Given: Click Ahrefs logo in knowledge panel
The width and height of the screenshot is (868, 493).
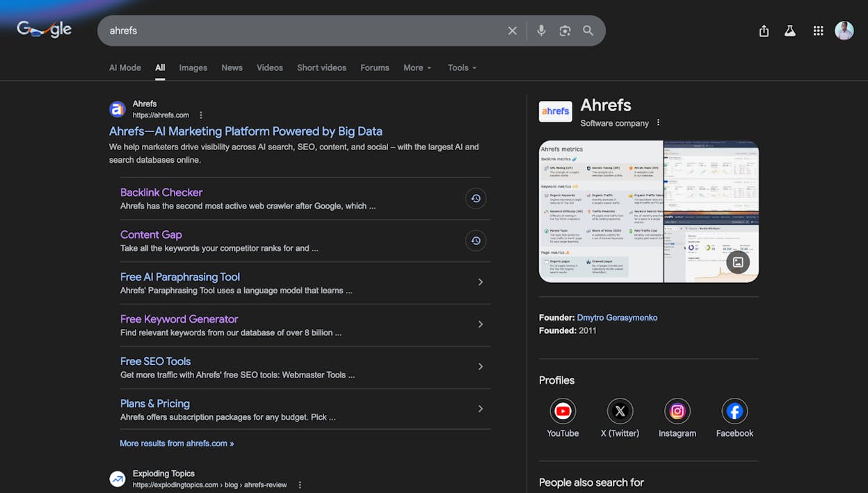Looking at the screenshot, I should pos(556,111).
